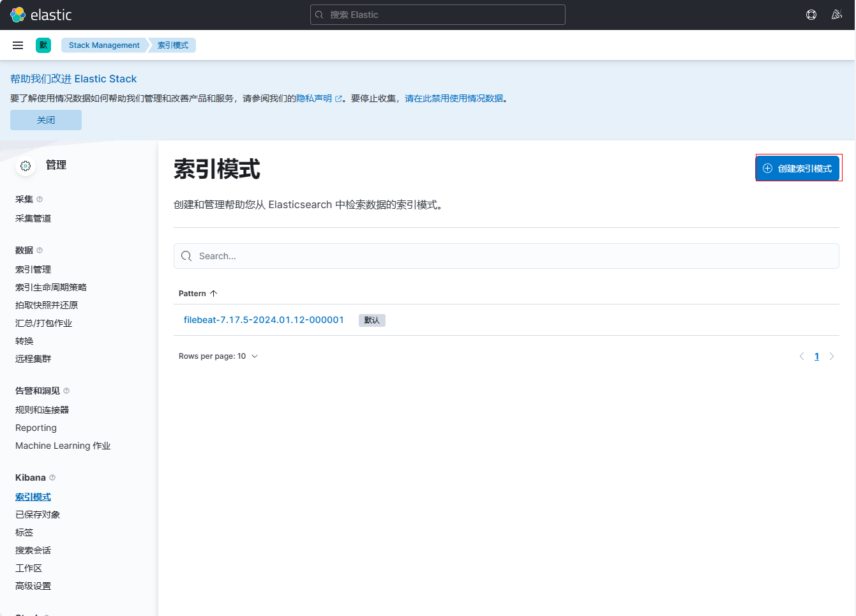
Task: Open the newsfeed icon in header
Action: click(x=836, y=15)
